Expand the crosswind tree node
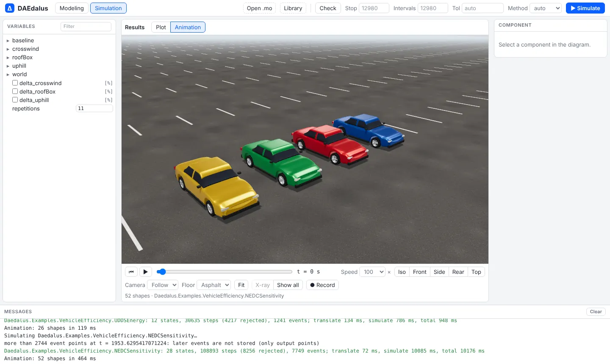This screenshot has height=364, width=610. pyautogui.click(x=8, y=49)
